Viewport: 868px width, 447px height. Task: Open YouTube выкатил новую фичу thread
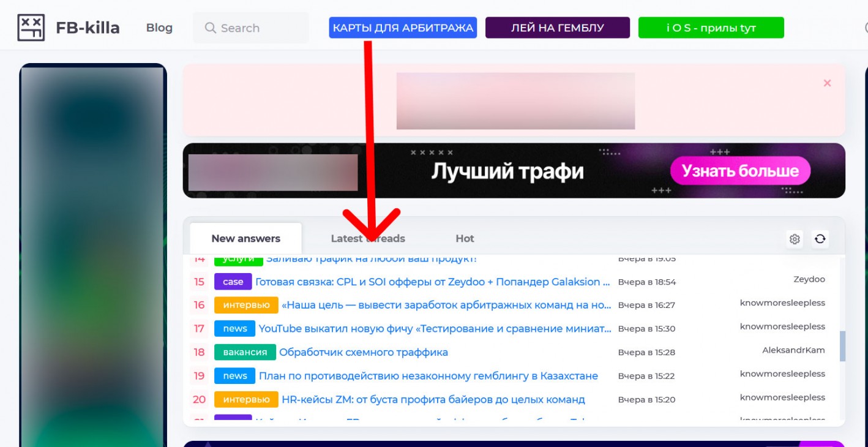point(435,328)
